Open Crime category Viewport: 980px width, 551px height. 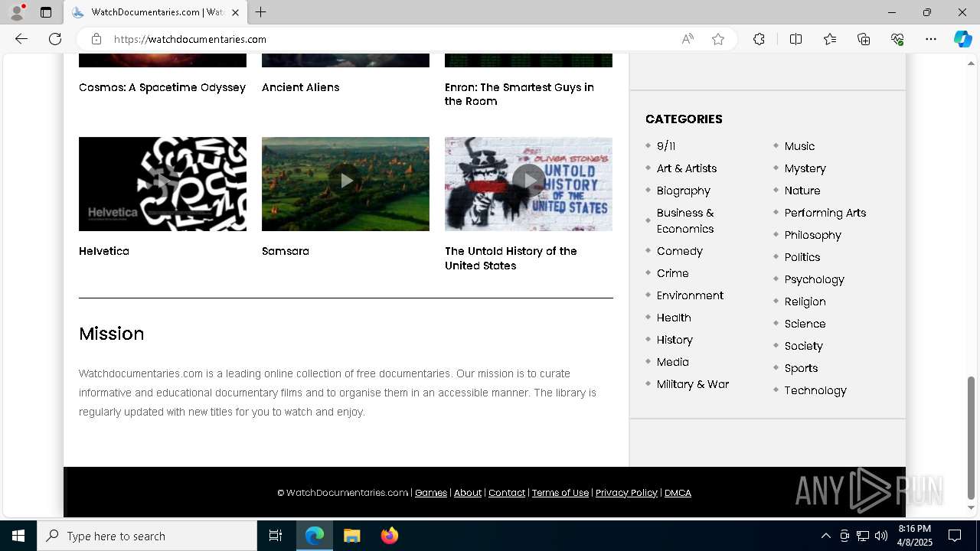[673, 273]
